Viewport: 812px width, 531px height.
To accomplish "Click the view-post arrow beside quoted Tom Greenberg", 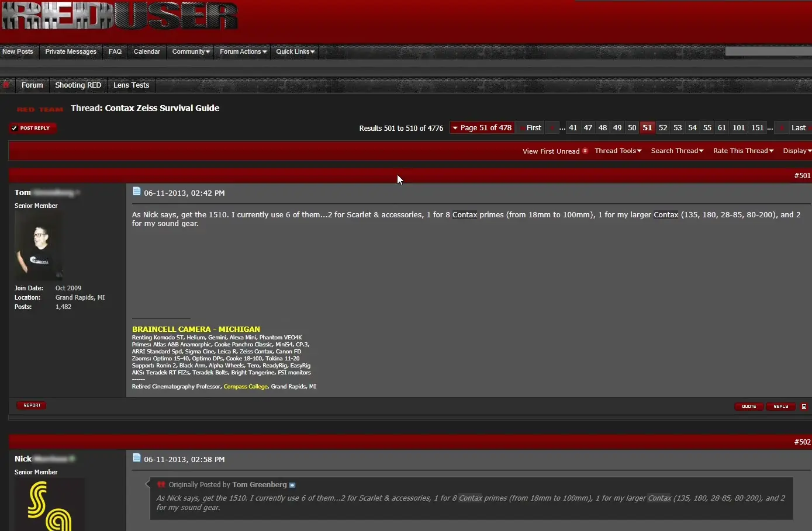I will pyautogui.click(x=292, y=485).
